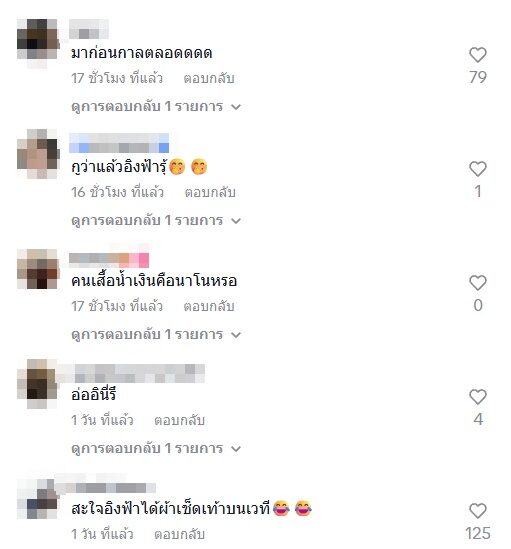Open the avatar beside the อ่ออินี่รี comment
This screenshot has height=549, width=511.
(x=37, y=383)
